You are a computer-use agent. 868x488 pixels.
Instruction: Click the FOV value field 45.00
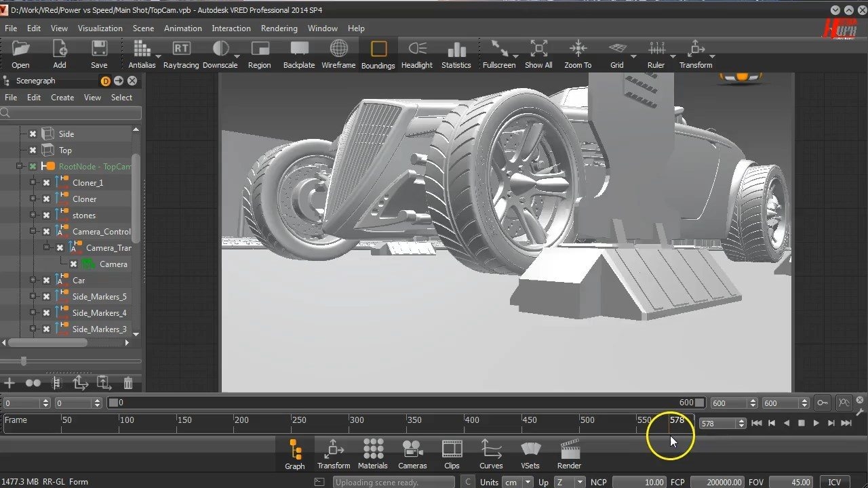[x=792, y=482]
